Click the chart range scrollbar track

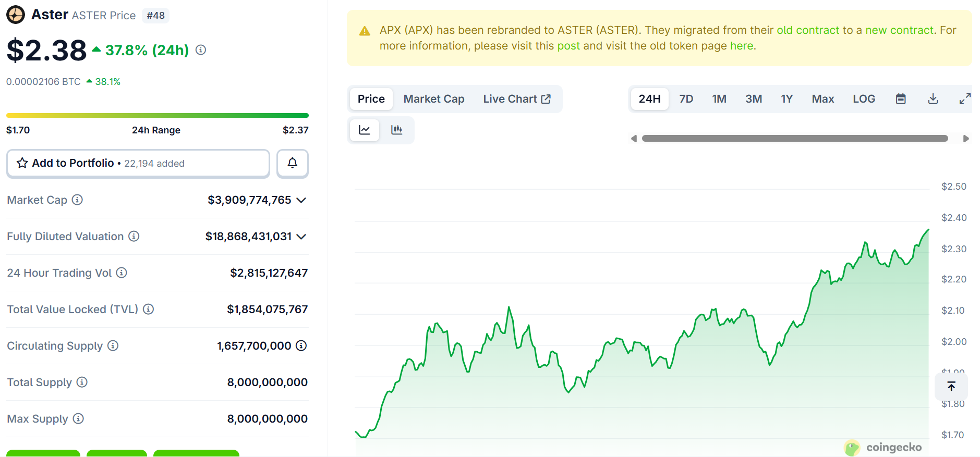coord(795,139)
